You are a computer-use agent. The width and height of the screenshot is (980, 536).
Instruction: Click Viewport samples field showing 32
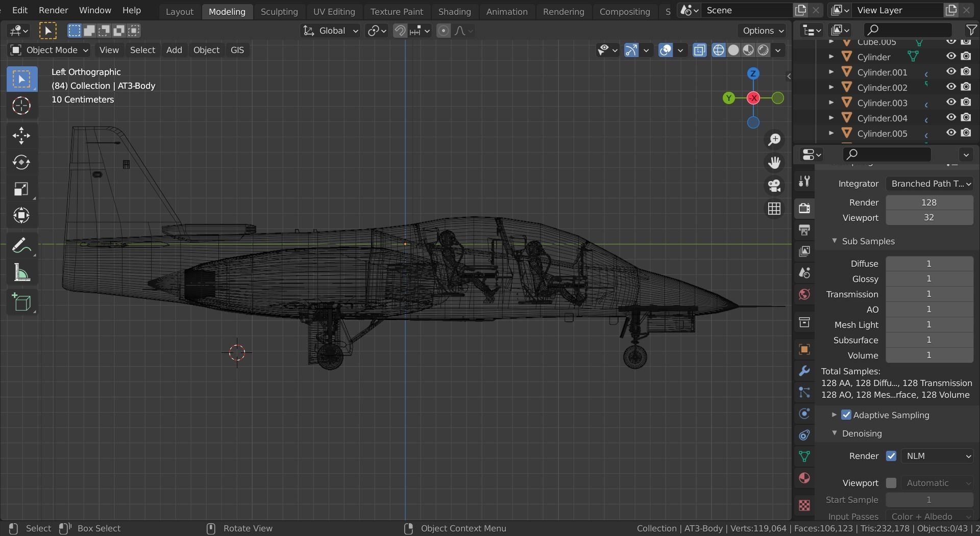pyautogui.click(x=929, y=217)
